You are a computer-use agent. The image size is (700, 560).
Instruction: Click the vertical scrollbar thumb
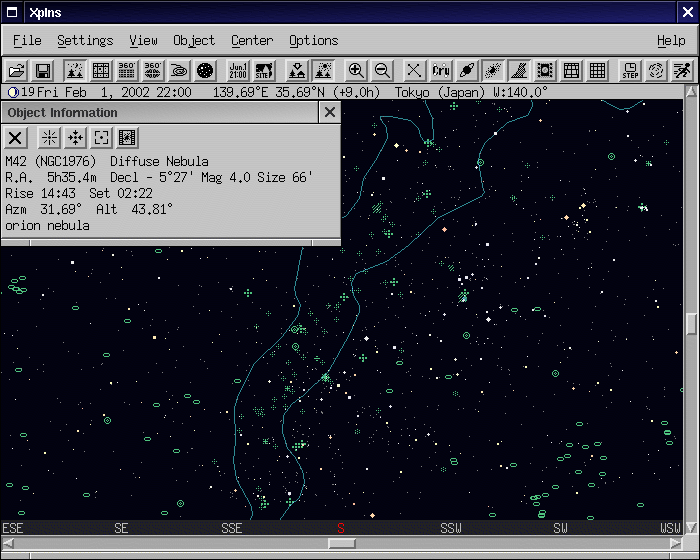tap(691, 324)
